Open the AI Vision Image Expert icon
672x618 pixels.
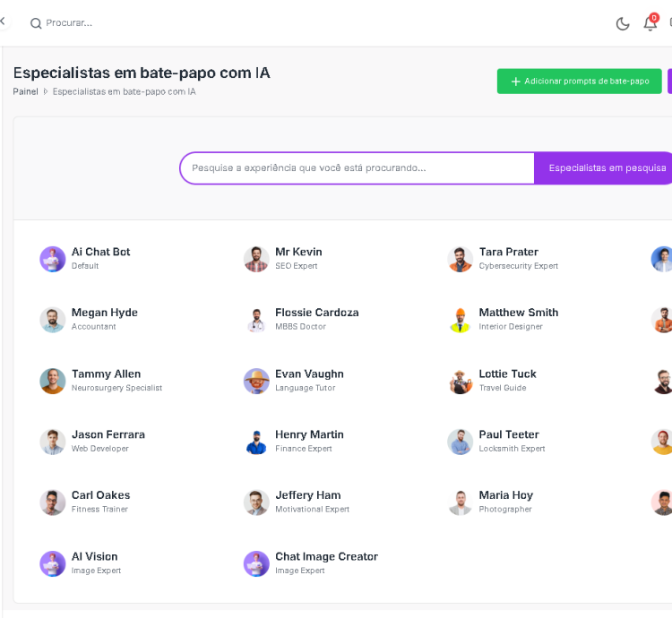coord(53,563)
